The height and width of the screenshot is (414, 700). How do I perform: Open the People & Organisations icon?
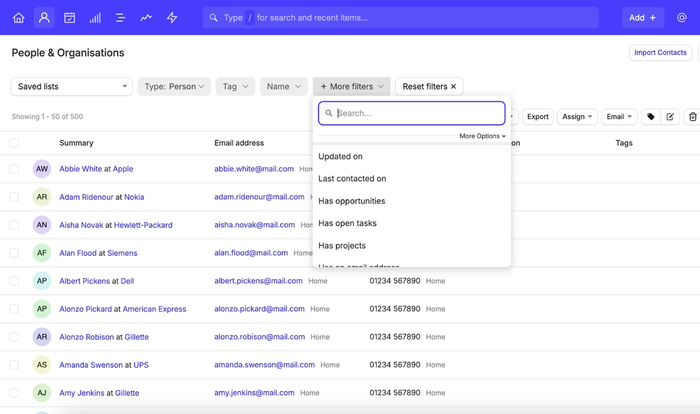pyautogui.click(x=44, y=18)
